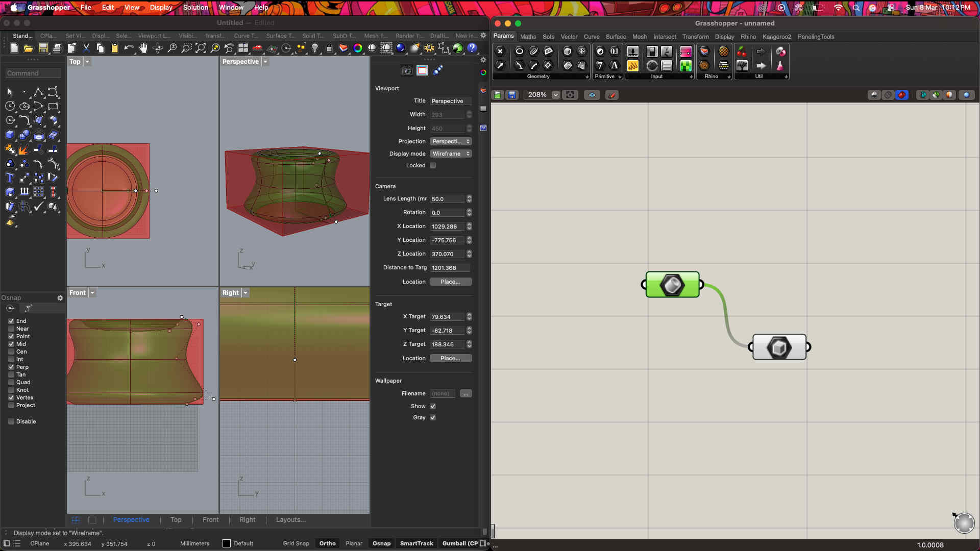Open the Display mode Wireframe dropdown
980x551 pixels.
(x=451, y=154)
